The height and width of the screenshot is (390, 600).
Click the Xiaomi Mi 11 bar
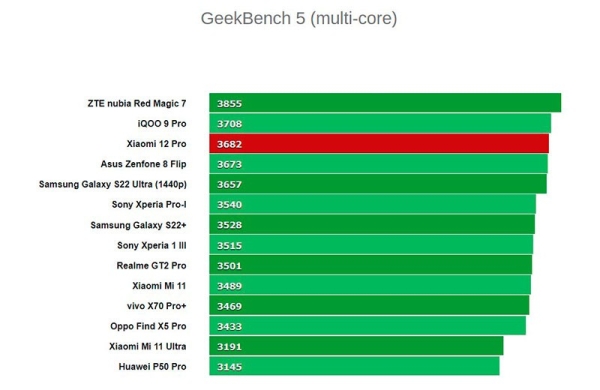pyautogui.click(x=370, y=286)
